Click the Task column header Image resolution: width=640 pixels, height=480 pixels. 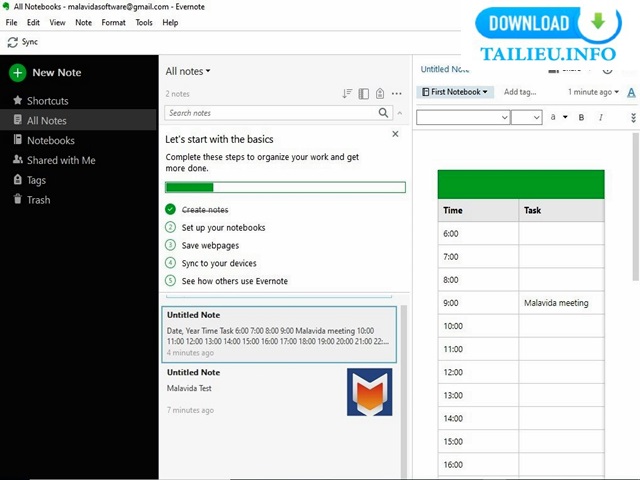click(x=561, y=210)
